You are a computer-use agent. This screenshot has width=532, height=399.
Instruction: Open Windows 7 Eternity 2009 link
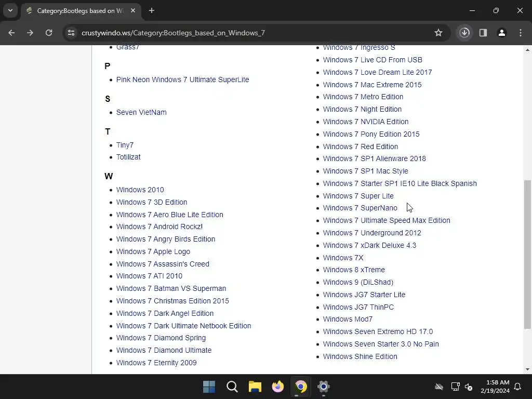(156, 363)
